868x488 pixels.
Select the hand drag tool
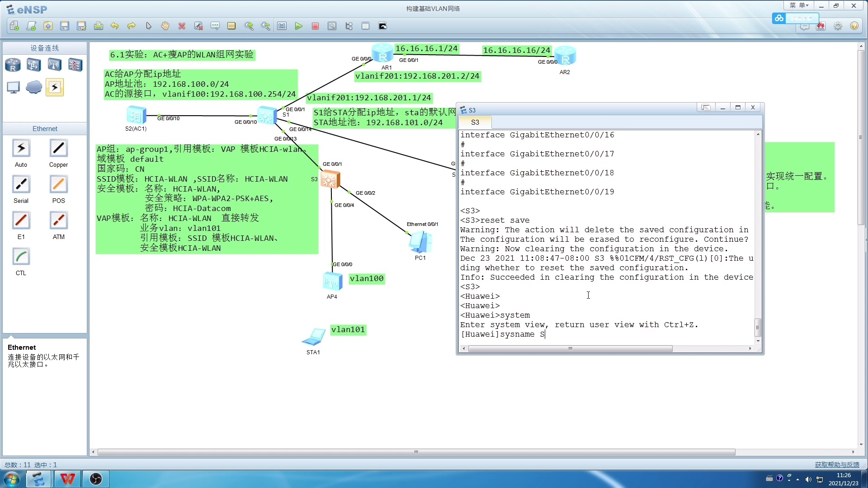[165, 26]
